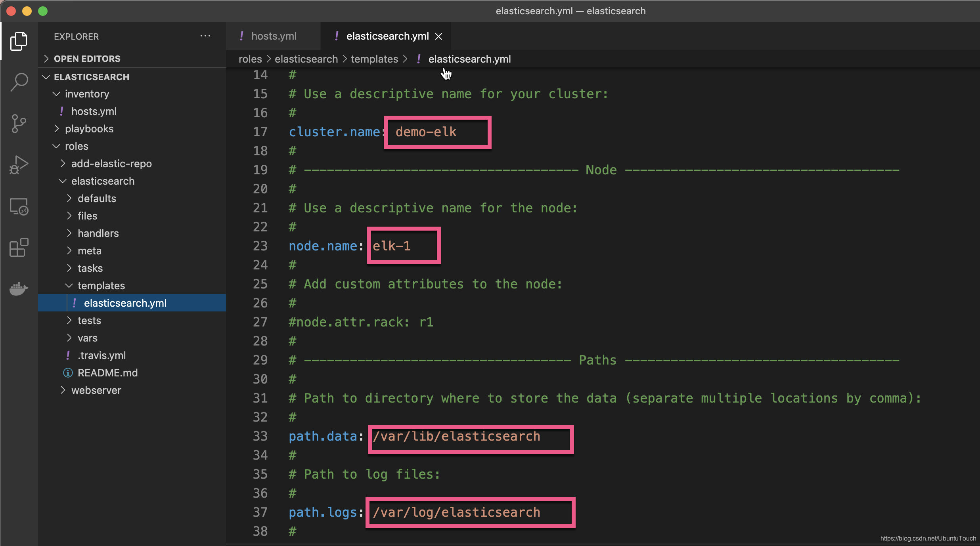Open the Remote Explorer icon

19,206
